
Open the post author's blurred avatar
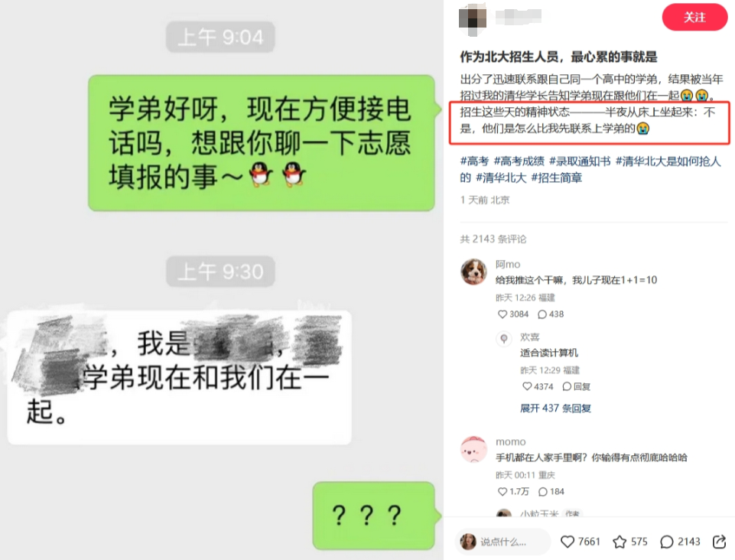(473, 19)
